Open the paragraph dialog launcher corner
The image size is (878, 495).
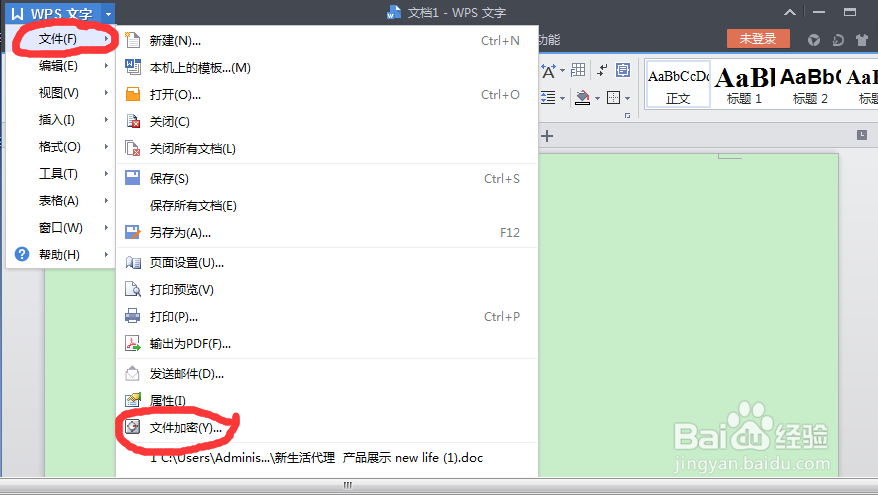(627, 115)
